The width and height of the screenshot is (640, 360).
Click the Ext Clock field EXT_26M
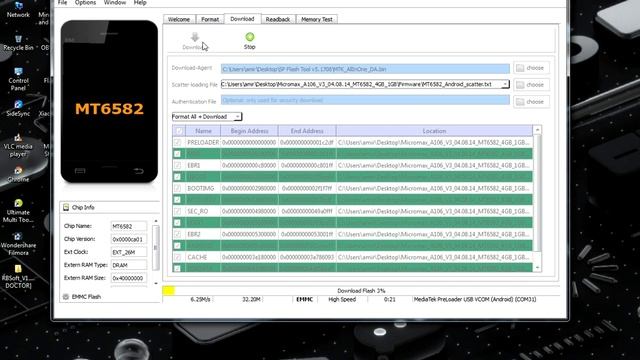[128, 252]
